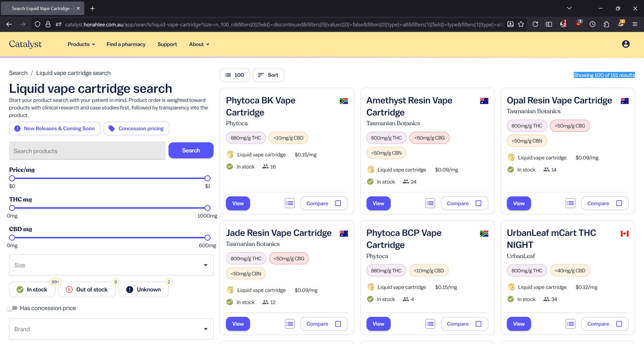Click the list icon on Opal Resin Vape card
Viewport: 644px width, 344px height.
tap(571, 203)
